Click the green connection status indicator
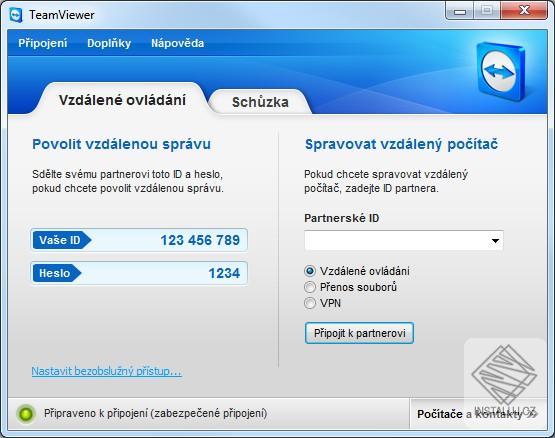This screenshot has width=555, height=438. tap(26, 413)
